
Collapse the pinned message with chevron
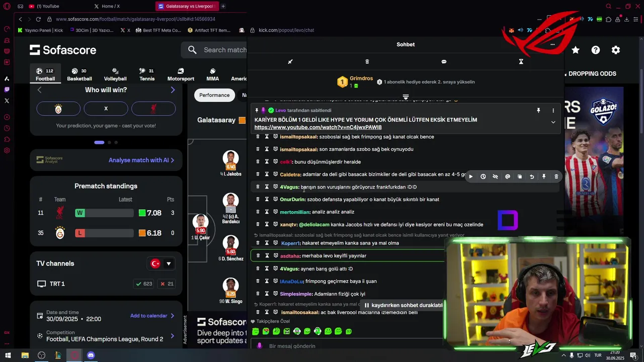click(553, 122)
